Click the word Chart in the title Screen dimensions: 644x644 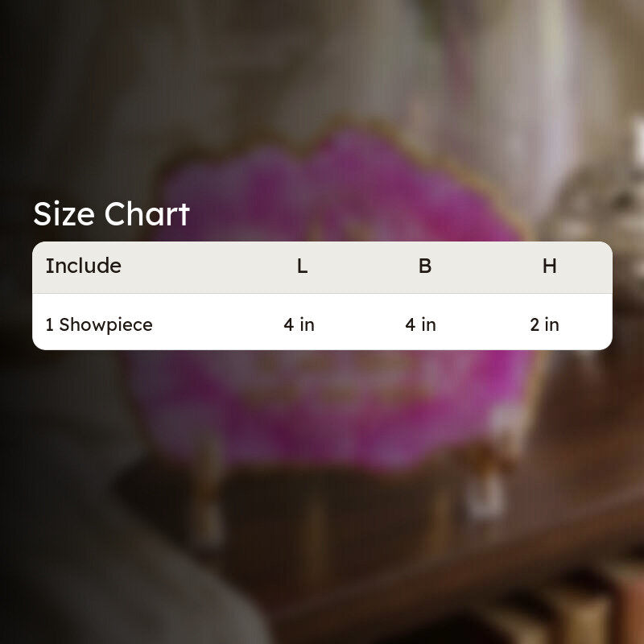click(x=147, y=213)
